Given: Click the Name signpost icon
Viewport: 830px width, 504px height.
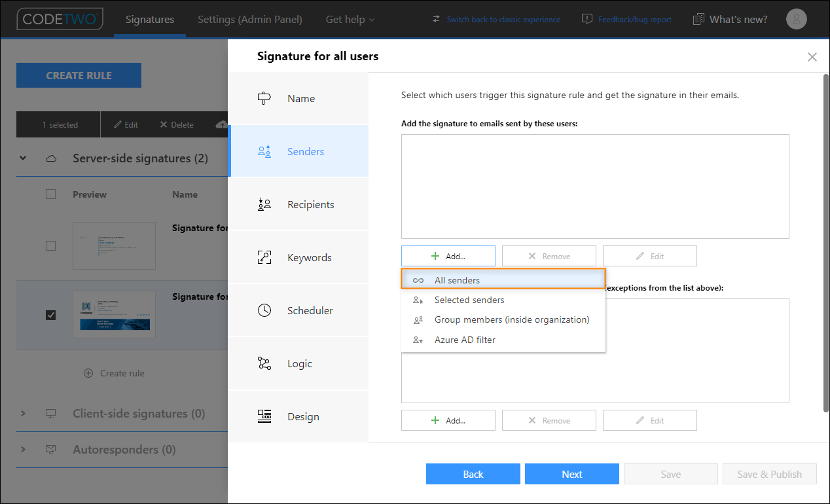Looking at the screenshot, I should [x=264, y=99].
